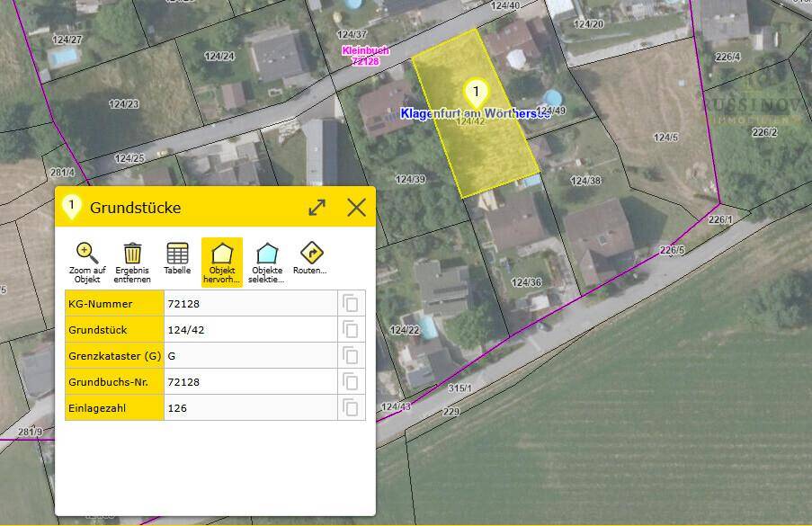This screenshot has width=812, height=526.
Task: Expand the Grundstücke panel with arrows icon
Action: click(x=317, y=208)
